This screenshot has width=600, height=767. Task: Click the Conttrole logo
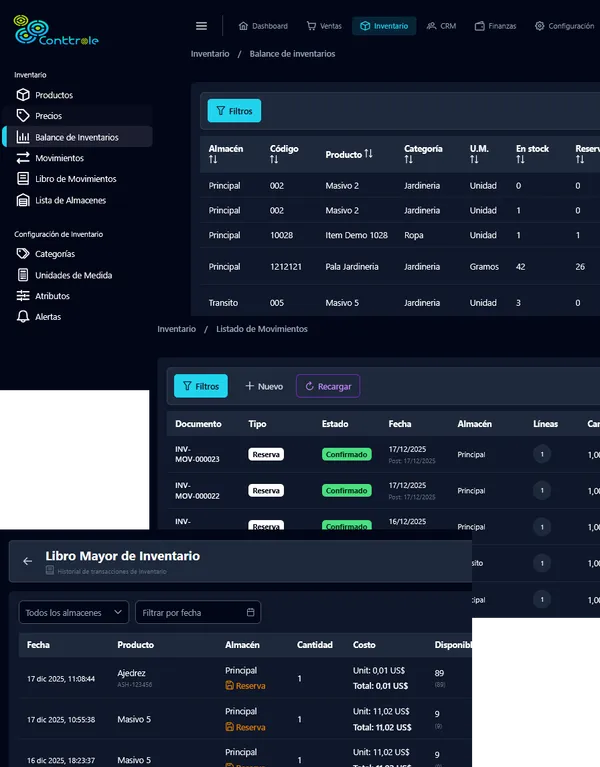[56, 30]
